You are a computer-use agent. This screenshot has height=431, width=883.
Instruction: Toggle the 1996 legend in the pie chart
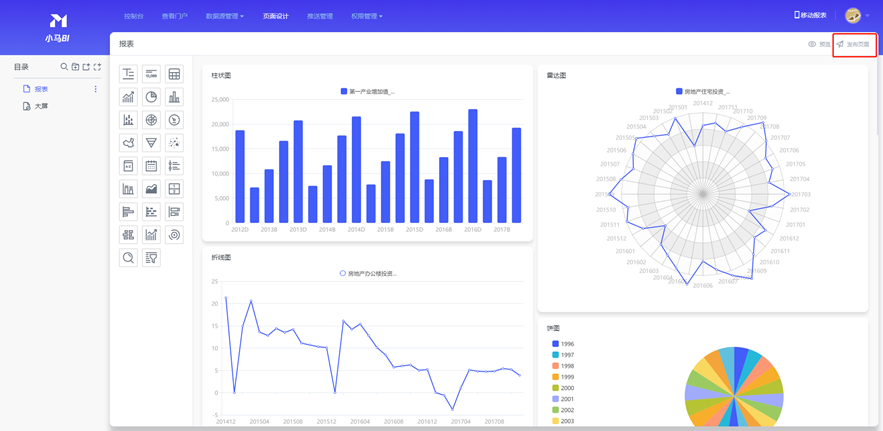pyautogui.click(x=563, y=344)
